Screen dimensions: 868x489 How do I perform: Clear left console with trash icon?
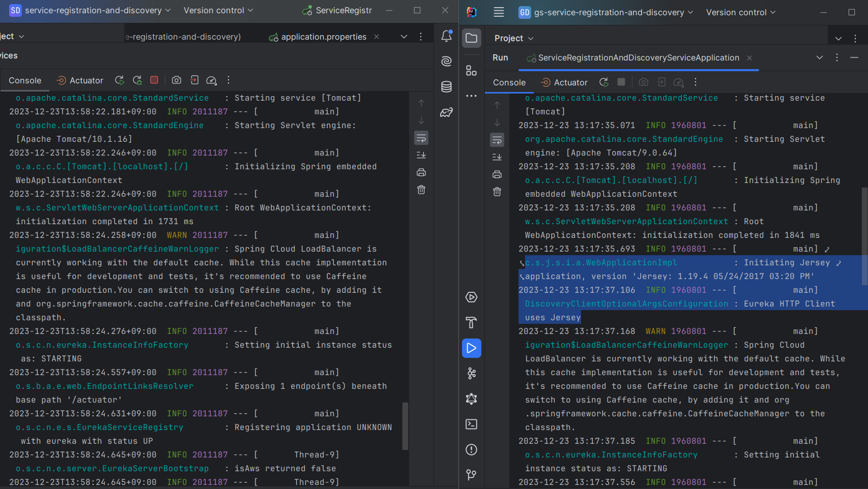point(421,190)
